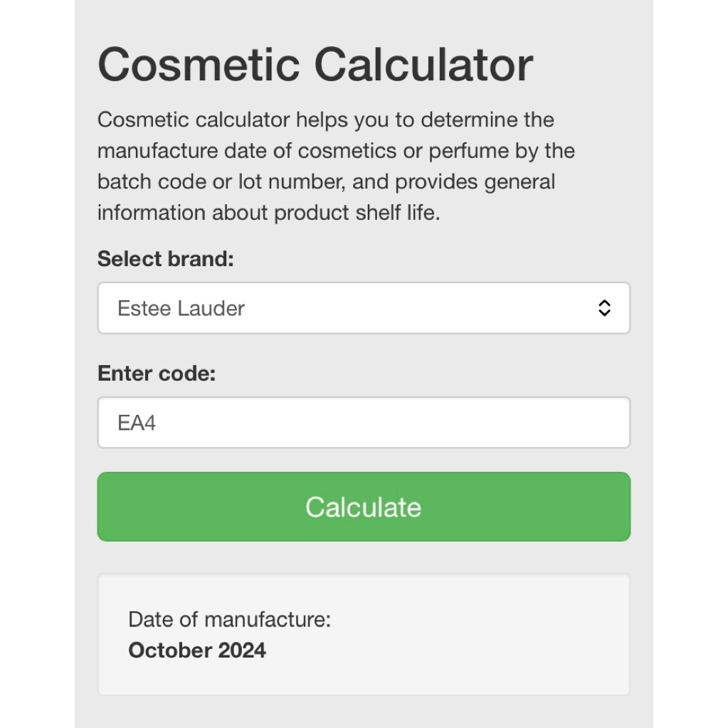Click empty right side of code input field
Image resolution: width=728 pixels, height=728 pixels.
click(464, 423)
